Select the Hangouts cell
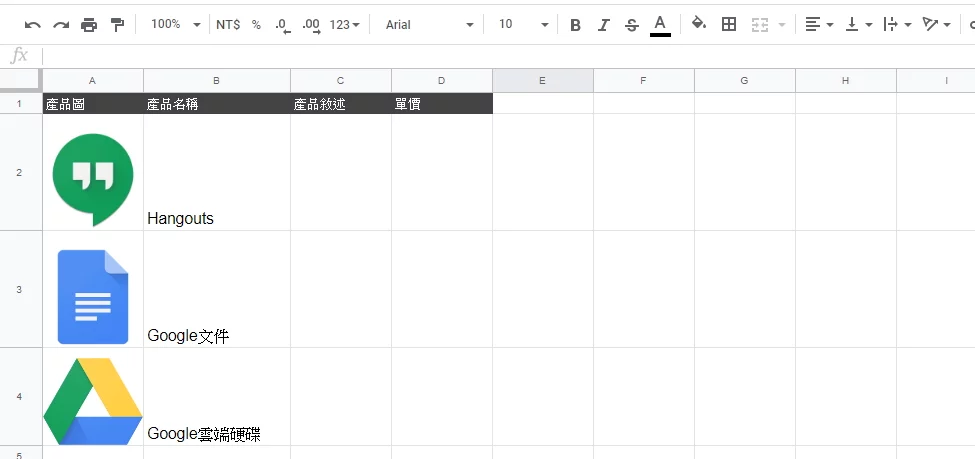 coord(216,172)
